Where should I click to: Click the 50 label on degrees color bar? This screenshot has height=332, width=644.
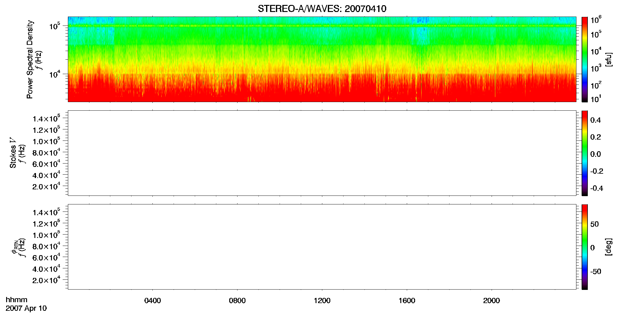[595, 224]
